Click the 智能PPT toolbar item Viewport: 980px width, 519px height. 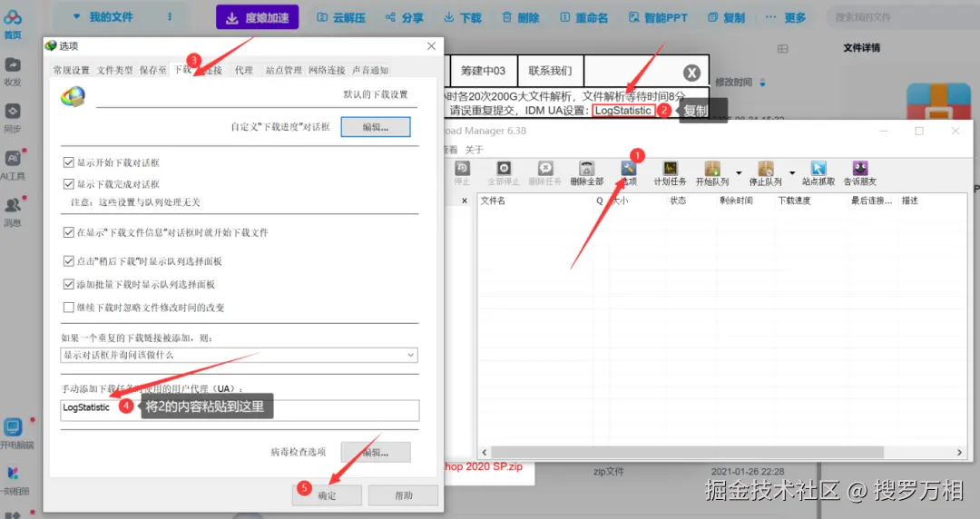658,17
